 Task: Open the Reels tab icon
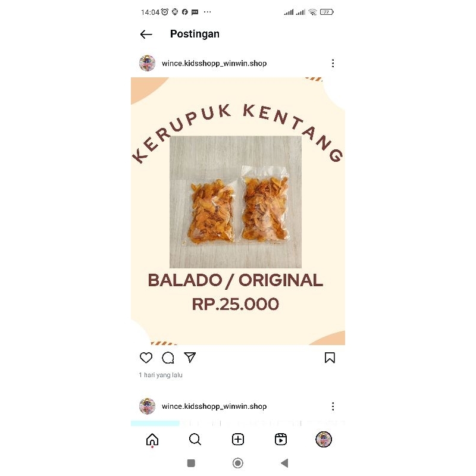(x=281, y=439)
